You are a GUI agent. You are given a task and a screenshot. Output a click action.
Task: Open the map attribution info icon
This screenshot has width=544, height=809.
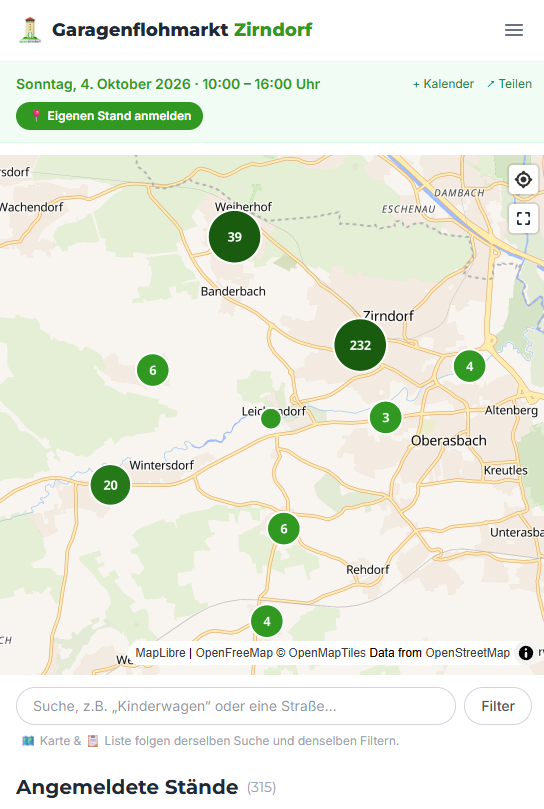(525, 653)
